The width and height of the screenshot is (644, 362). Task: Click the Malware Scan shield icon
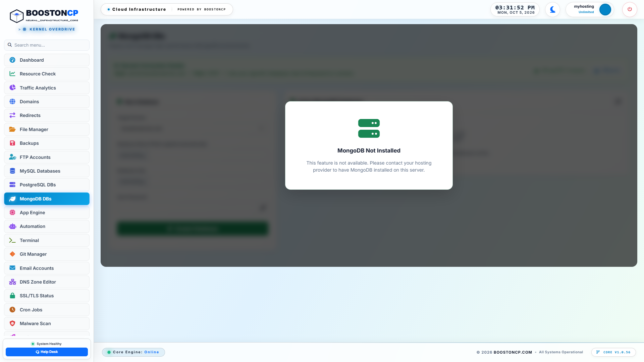pyautogui.click(x=12, y=323)
